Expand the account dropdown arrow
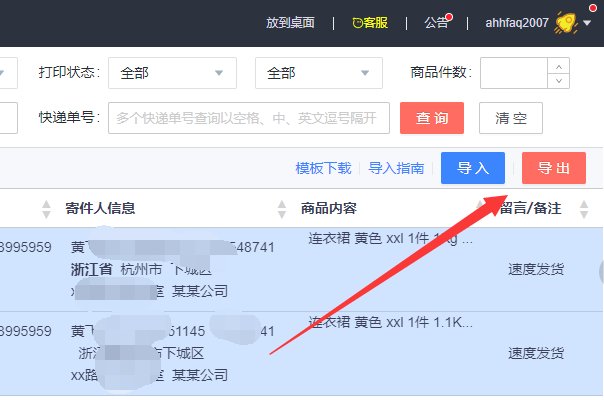The width and height of the screenshot is (604, 400). pos(587,23)
